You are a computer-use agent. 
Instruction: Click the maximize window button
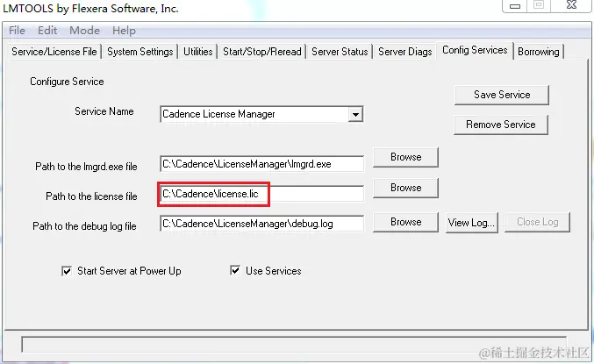(539, 5)
